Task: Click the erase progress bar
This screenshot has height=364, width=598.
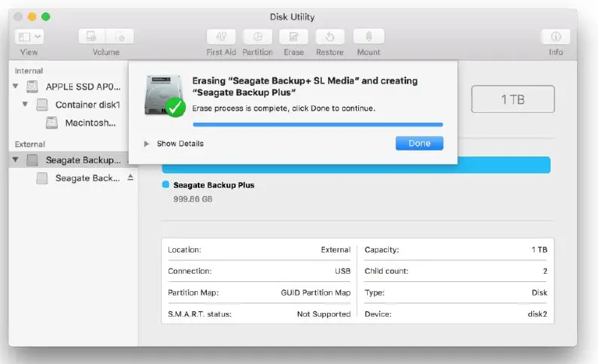Action: click(318, 125)
